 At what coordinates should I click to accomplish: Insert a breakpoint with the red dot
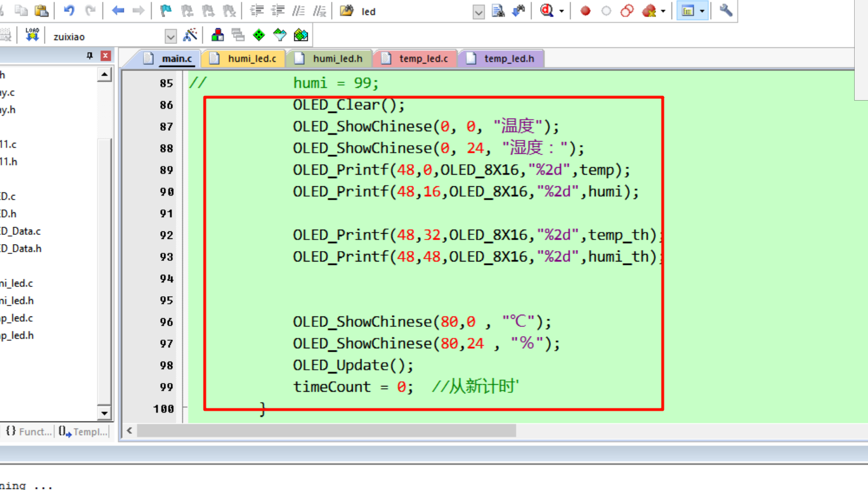tap(585, 10)
